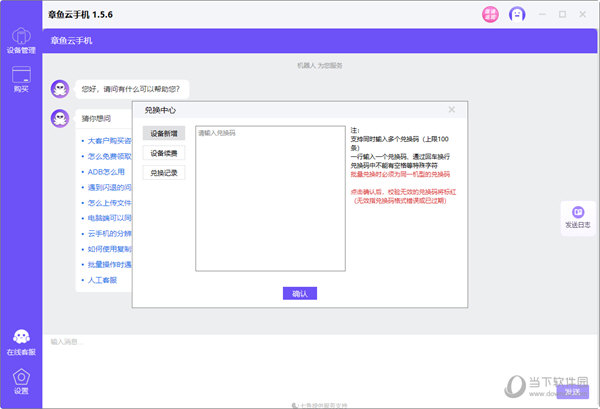
Task: Open the 电脑端可以同 question link
Action: (109, 218)
